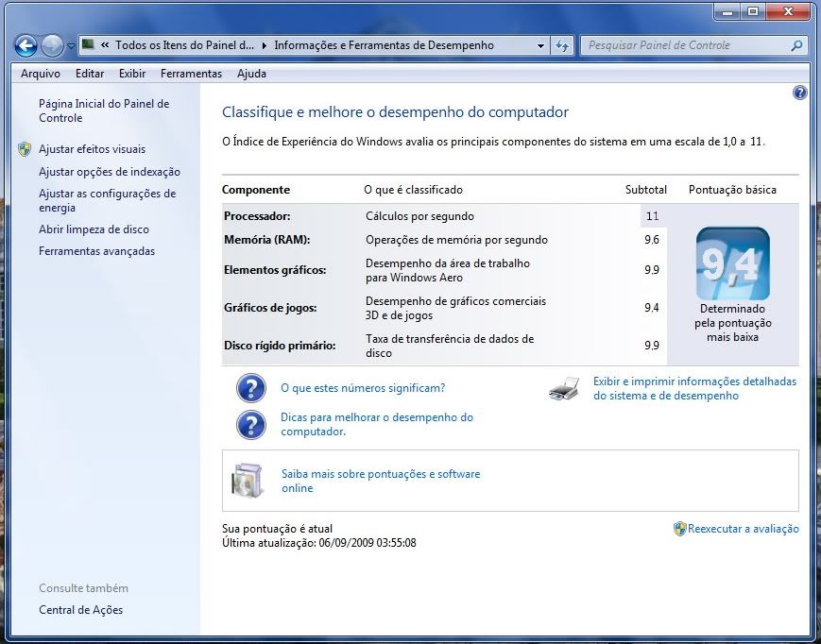The image size is (821, 644).
Task: Click the 9,4 base score badge
Action: click(x=732, y=263)
